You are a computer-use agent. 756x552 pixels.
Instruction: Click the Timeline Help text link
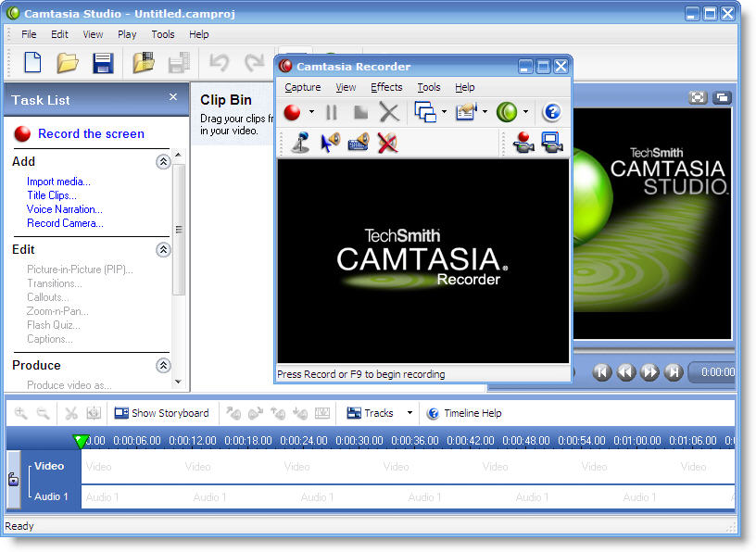[x=473, y=413]
